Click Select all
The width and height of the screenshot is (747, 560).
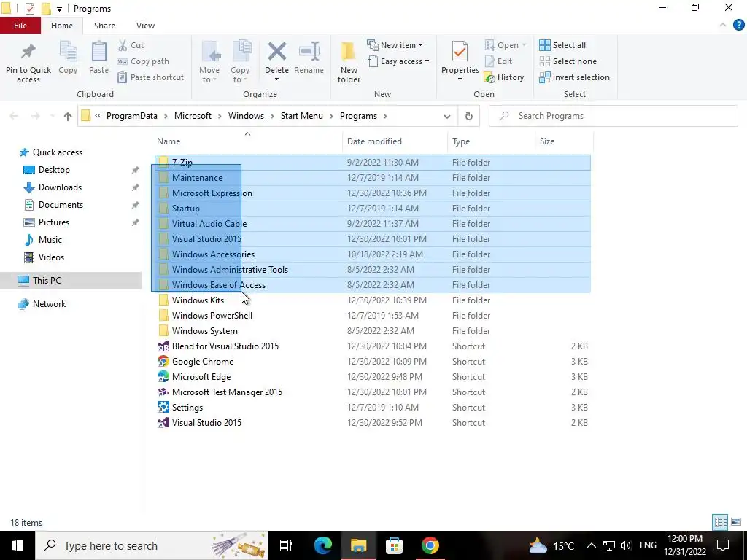562,45
